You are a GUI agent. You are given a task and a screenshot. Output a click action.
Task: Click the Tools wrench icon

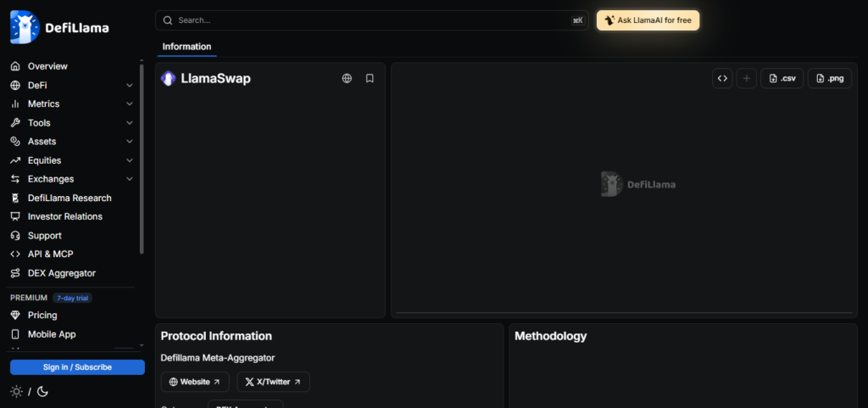point(15,123)
